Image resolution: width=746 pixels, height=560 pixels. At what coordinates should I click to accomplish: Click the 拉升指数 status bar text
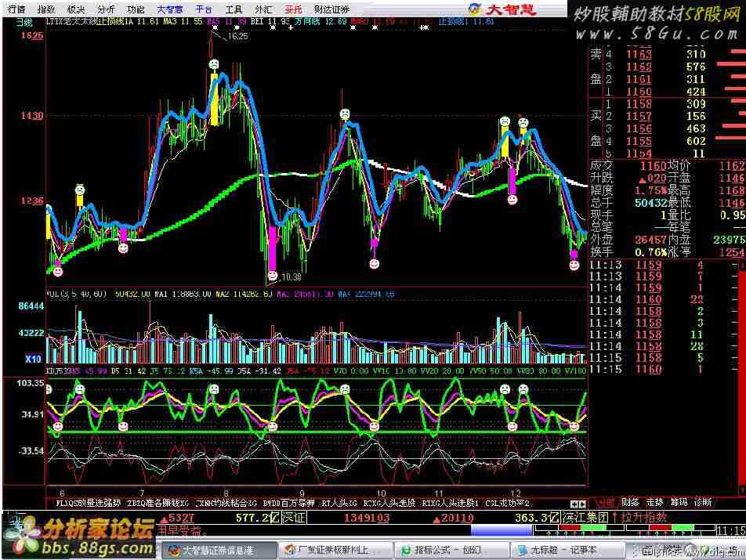643,517
